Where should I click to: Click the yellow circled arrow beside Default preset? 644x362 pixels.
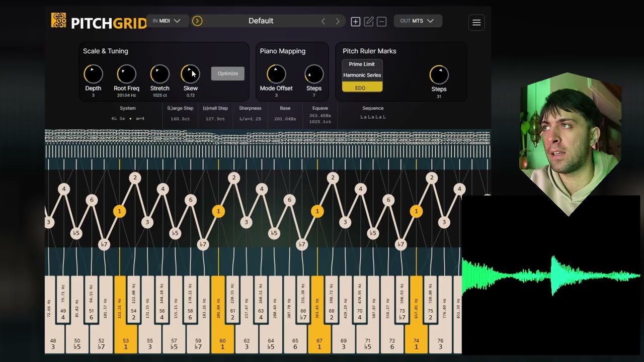[197, 21]
